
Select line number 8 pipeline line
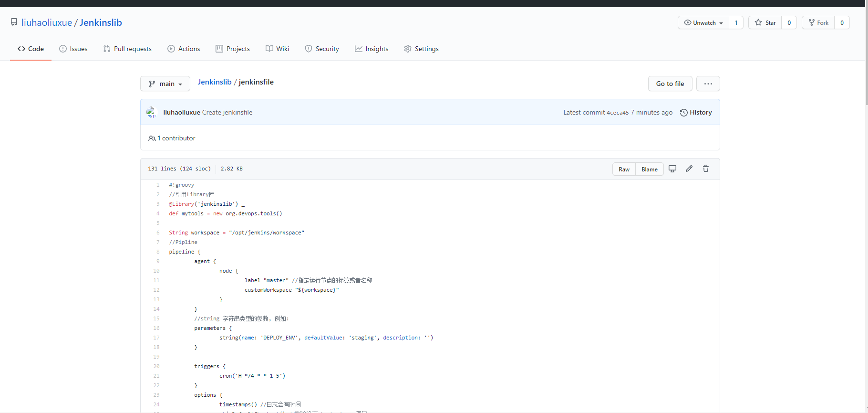tap(157, 252)
